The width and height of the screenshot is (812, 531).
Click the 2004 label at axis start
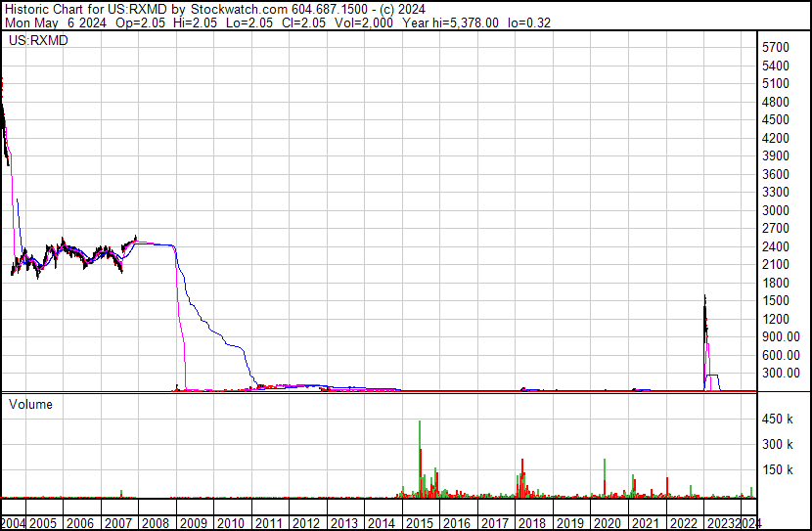14,523
